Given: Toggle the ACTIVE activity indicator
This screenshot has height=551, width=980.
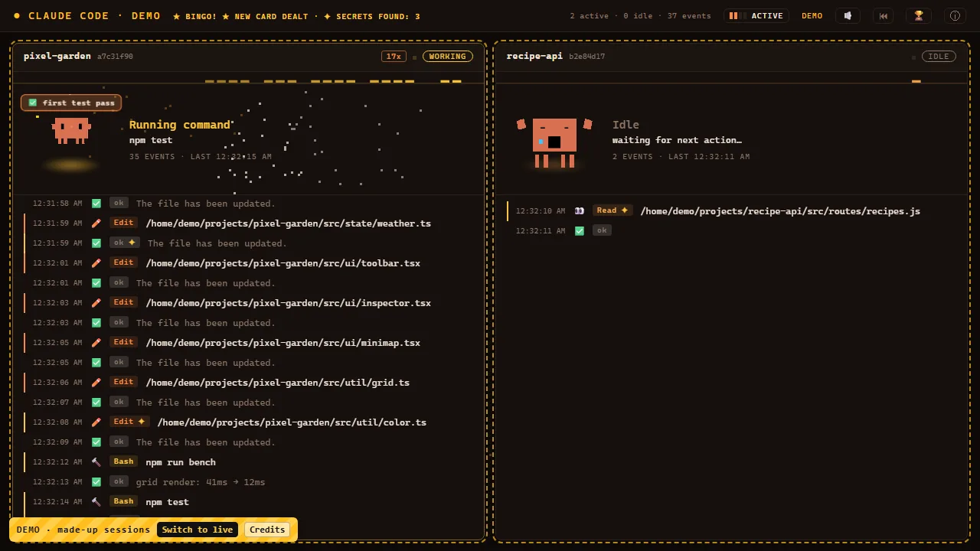Looking at the screenshot, I should pyautogui.click(x=756, y=15).
